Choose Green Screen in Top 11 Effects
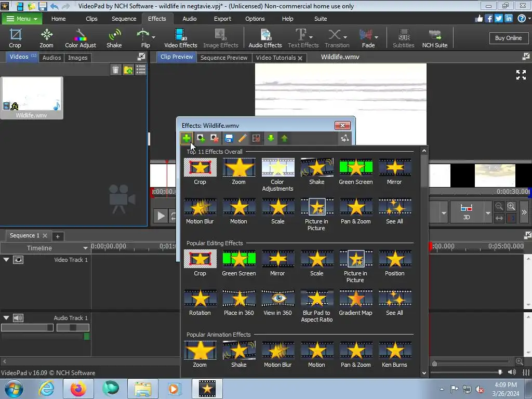This screenshot has width=532, height=399. (355, 171)
